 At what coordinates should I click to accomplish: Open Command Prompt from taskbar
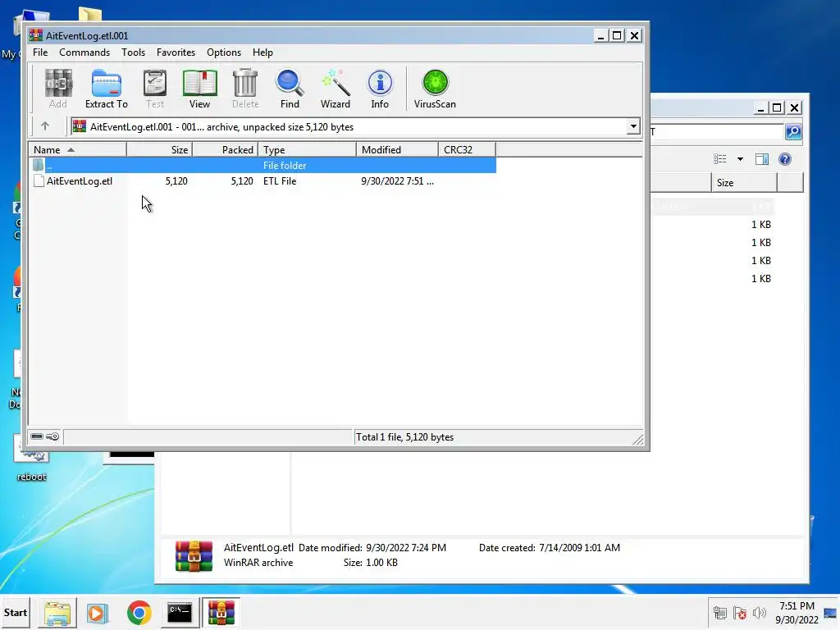pyautogui.click(x=180, y=613)
